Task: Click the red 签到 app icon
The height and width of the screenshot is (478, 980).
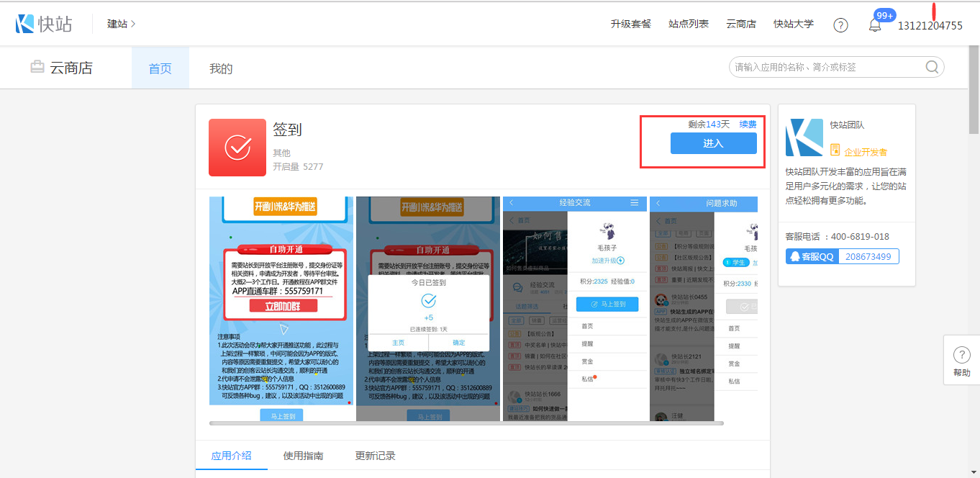Action: [237, 148]
